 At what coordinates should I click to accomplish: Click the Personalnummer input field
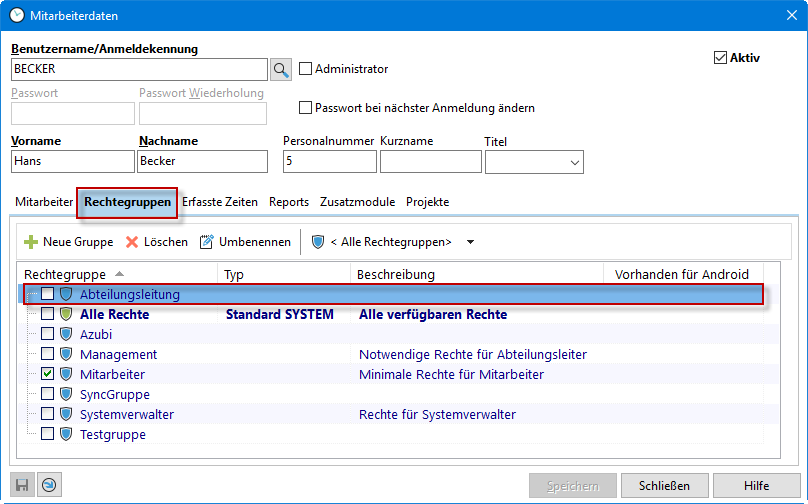point(330,162)
